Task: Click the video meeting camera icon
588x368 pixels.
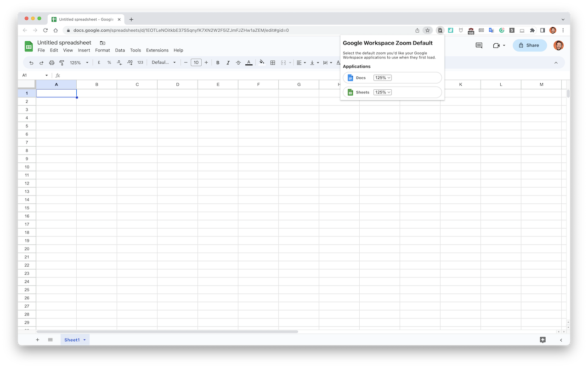Action: coord(496,46)
